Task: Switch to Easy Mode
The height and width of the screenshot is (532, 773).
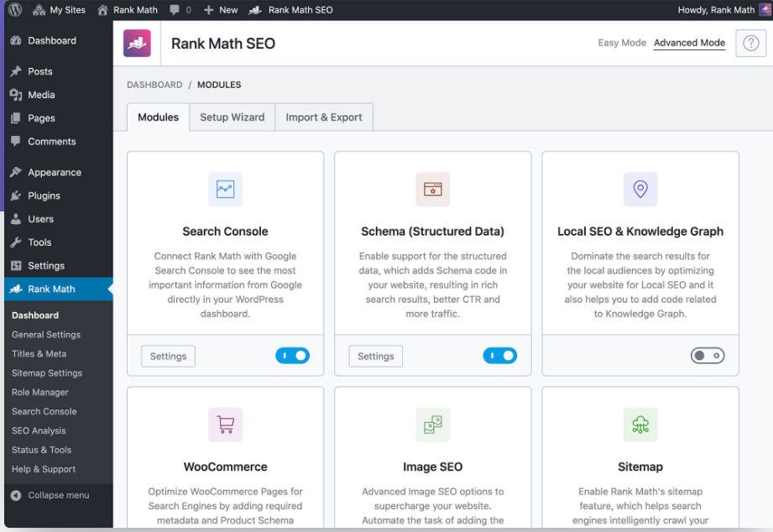Action: click(622, 43)
